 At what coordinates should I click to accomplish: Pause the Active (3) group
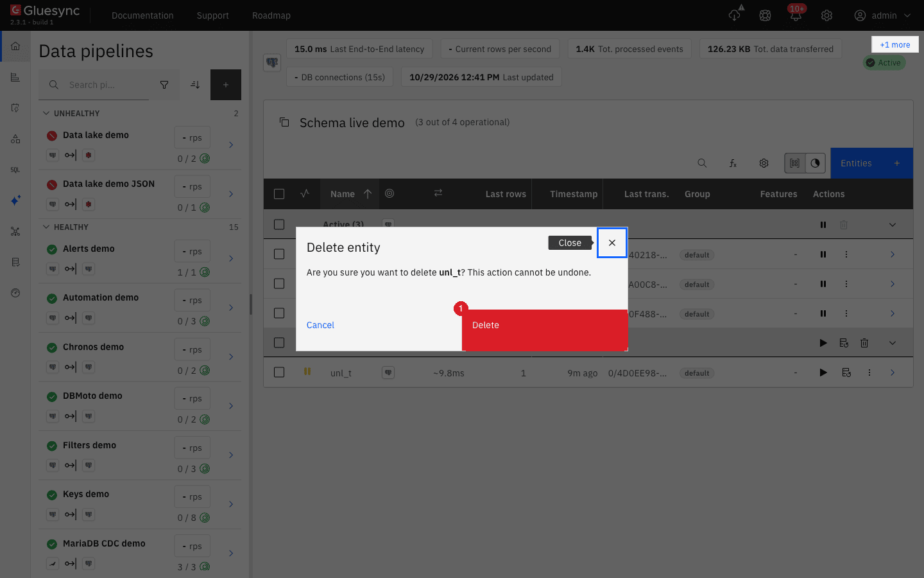coord(823,225)
